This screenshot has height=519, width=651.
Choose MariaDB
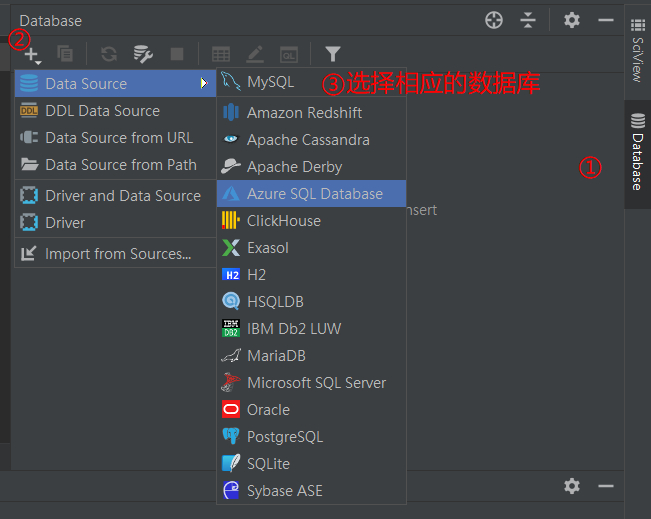pyautogui.click(x=311, y=355)
